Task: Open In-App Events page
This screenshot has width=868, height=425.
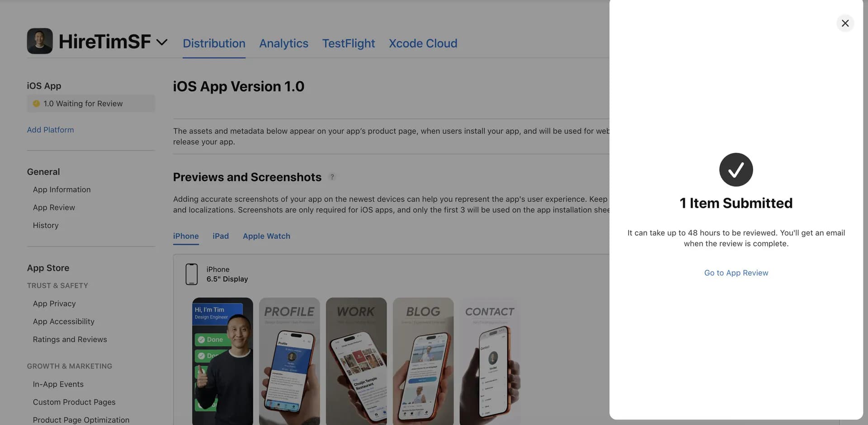Action: [58, 384]
